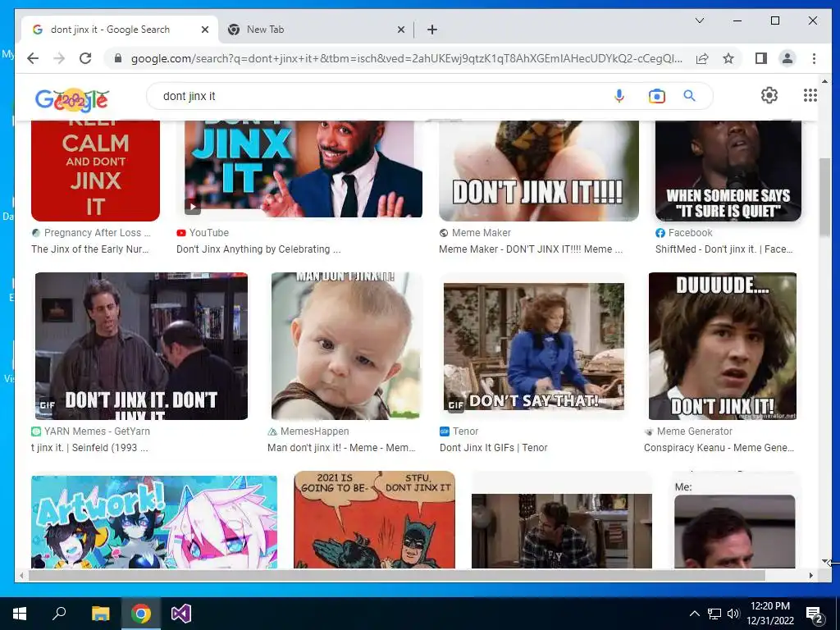Close the New Tab tab
Viewport: 840px width, 630px height.
(x=400, y=30)
